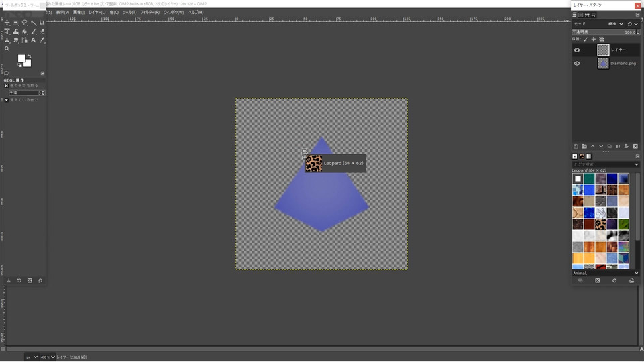Select the Text tool
Viewport: 644px width, 362px height.
pyautogui.click(x=34, y=40)
